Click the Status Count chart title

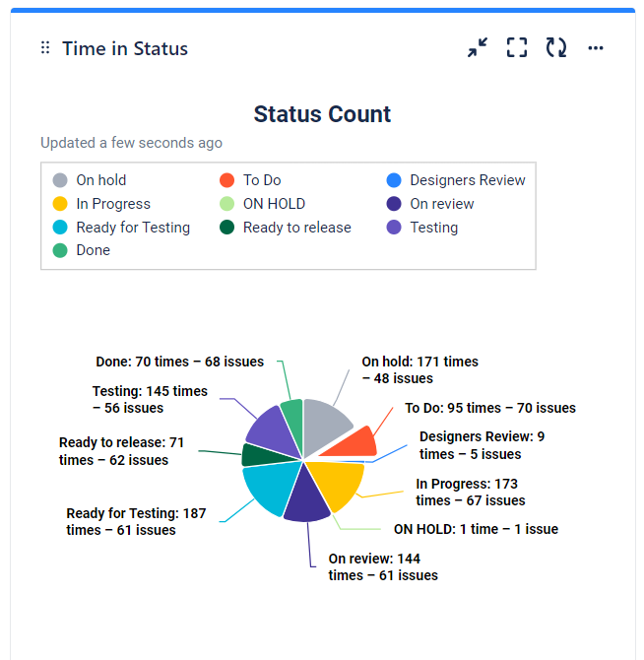point(322,114)
